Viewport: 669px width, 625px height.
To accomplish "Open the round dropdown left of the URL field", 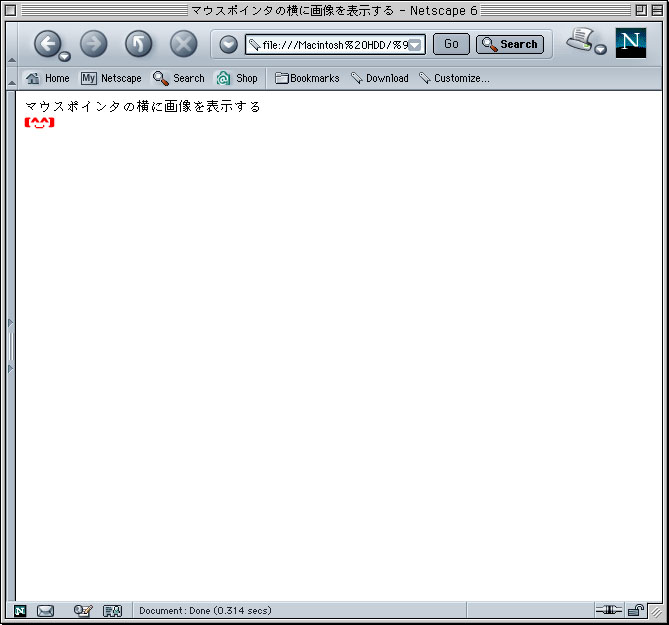I will tap(228, 44).
